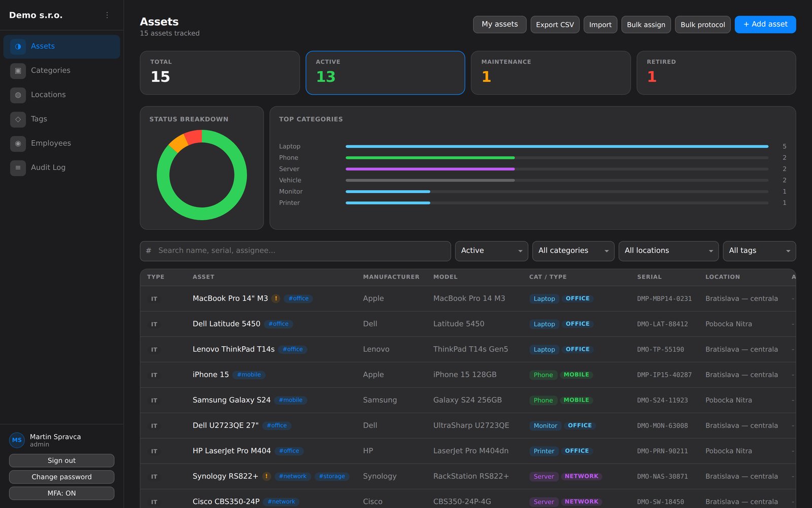Viewport: 812px width, 508px height.
Task: Open asset Lenovo ThinkPad T14s
Action: pos(233,349)
